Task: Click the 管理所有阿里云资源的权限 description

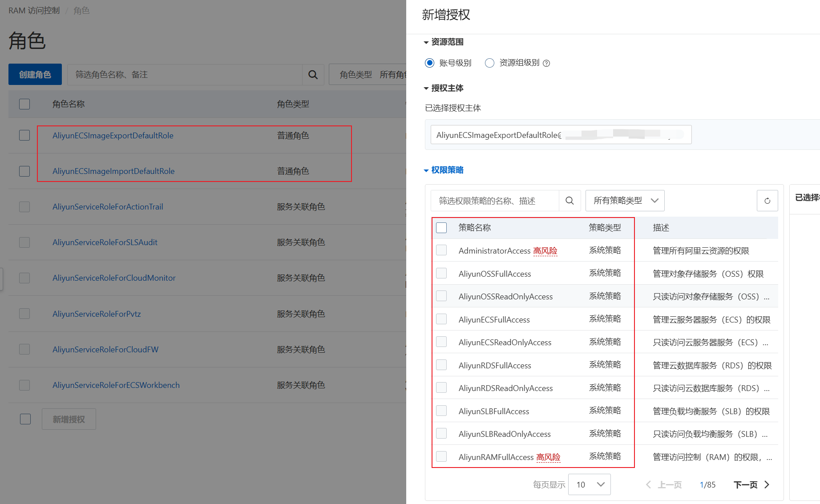Action: pos(701,251)
